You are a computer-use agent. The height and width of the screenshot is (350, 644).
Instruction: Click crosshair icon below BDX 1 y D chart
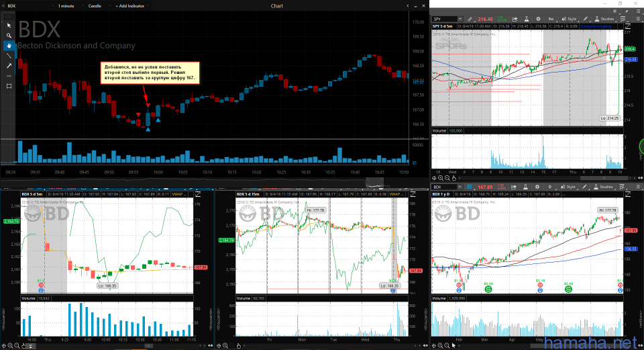434,346
